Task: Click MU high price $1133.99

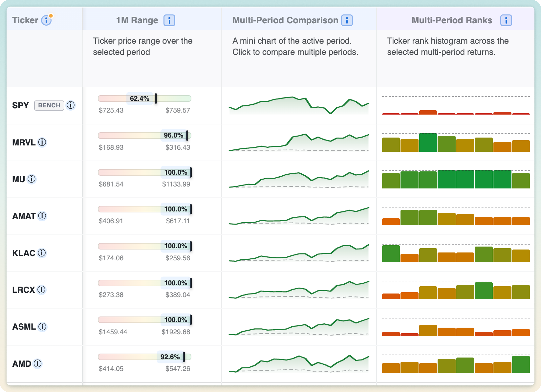Action: pyautogui.click(x=176, y=184)
